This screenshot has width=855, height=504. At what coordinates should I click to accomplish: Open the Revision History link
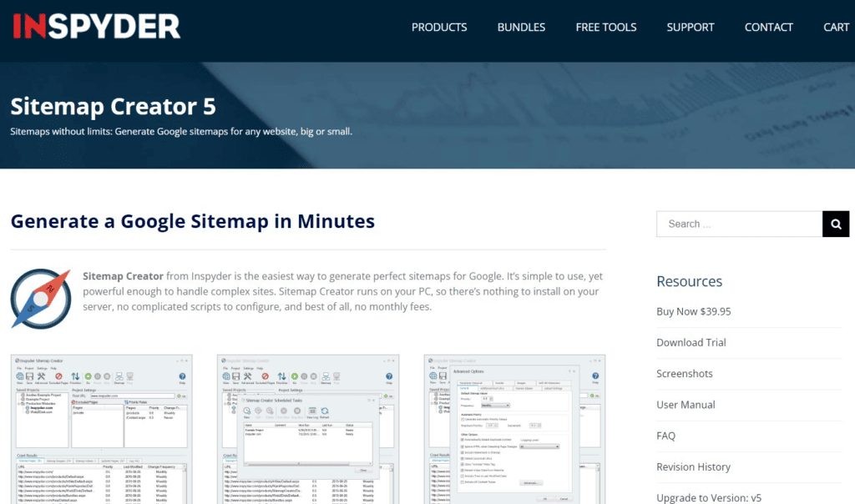[x=693, y=467]
